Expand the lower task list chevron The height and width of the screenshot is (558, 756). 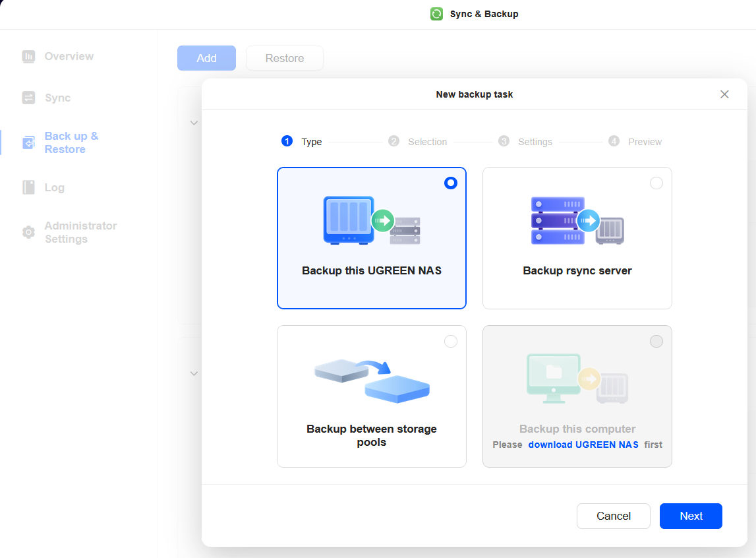pos(194,373)
